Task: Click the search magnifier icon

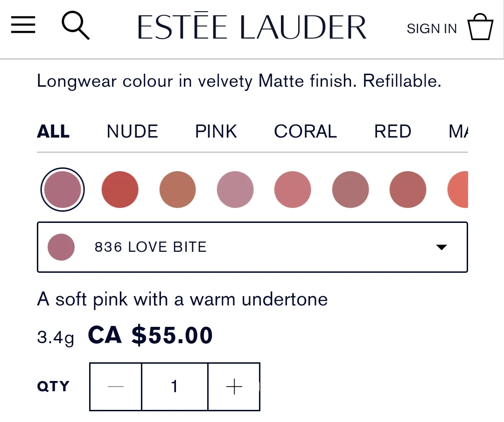Action: point(75,26)
